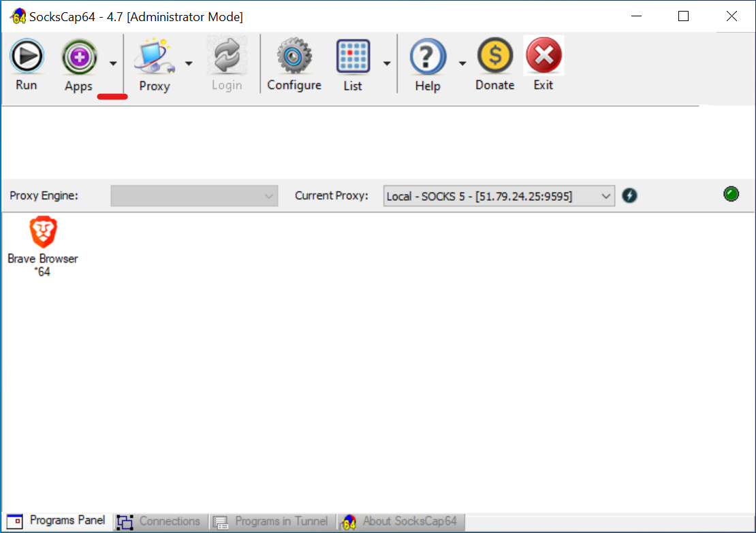
Task: Switch to About SocksCap64 tab
Action: tap(400, 521)
